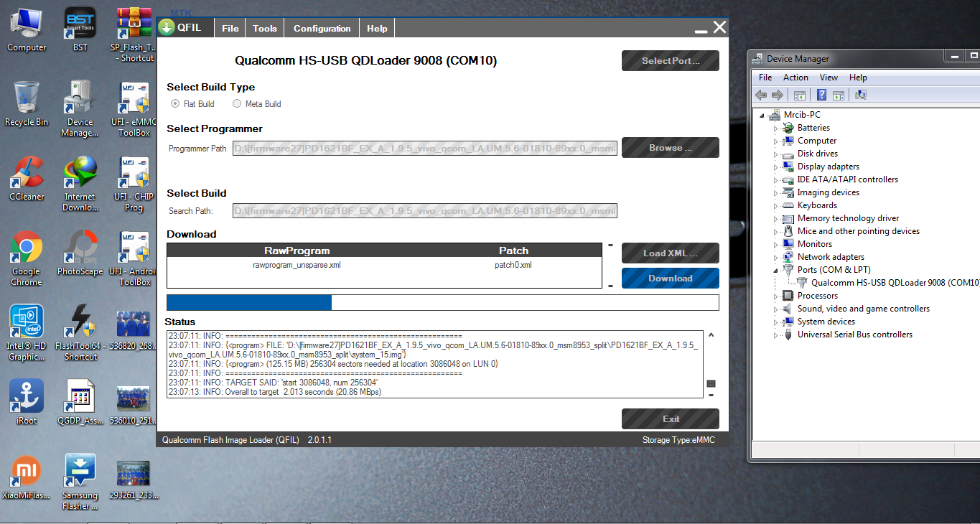Click the Programmer Path input field
980x524 pixels.
click(424, 149)
